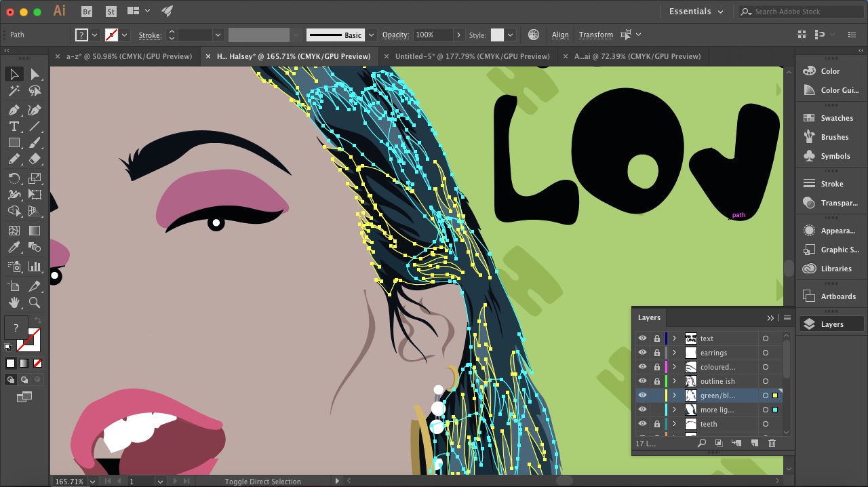Open Adobe Bridge from the Br icon
The width and height of the screenshot is (868, 487).
pos(87,12)
